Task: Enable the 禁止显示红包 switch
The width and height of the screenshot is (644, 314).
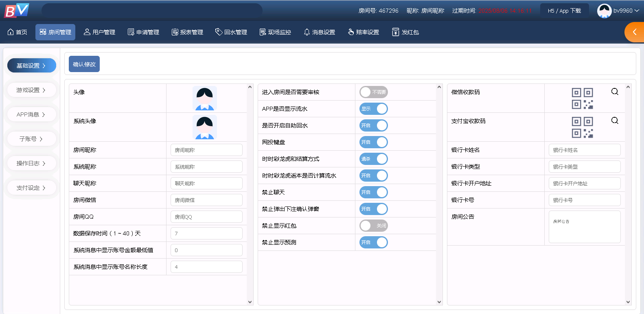Action: pos(373,226)
